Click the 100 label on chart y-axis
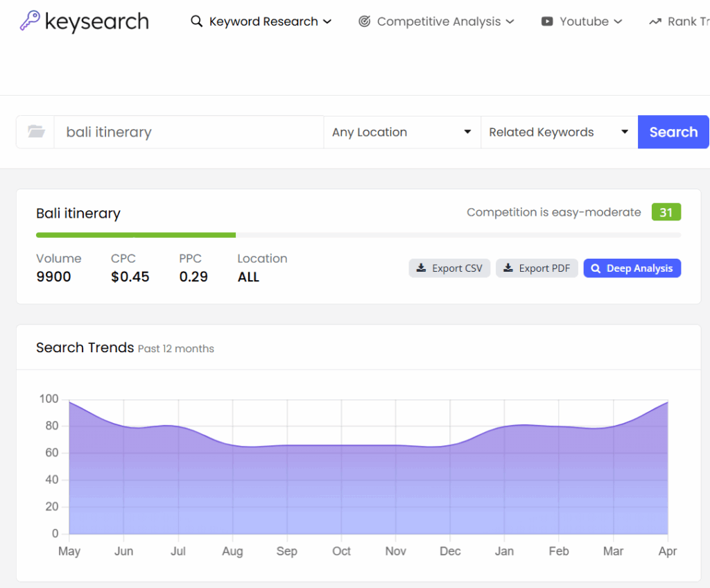 pyautogui.click(x=49, y=399)
